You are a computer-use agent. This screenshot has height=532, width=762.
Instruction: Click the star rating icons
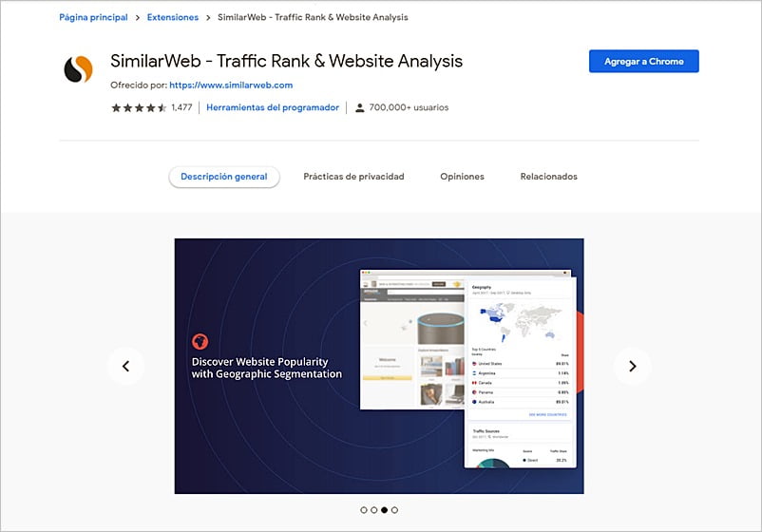click(139, 108)
